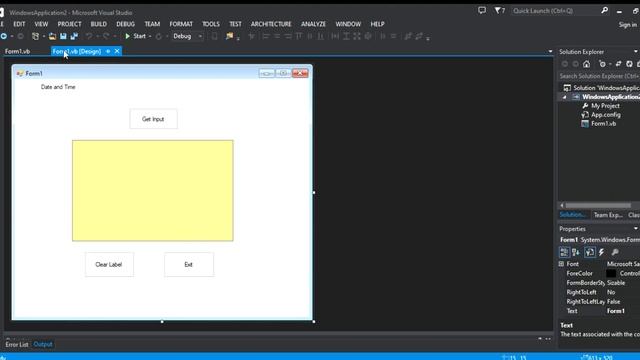Open the DEBUG menu
640x360 pixels.
pyautogui.click(x=125, y=24)
